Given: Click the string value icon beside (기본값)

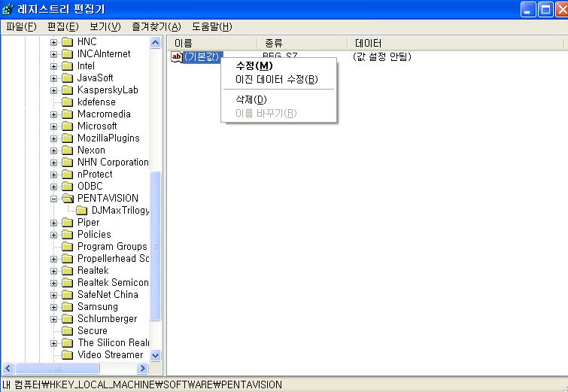Looking at the screenshot, I should coord(177,57).
